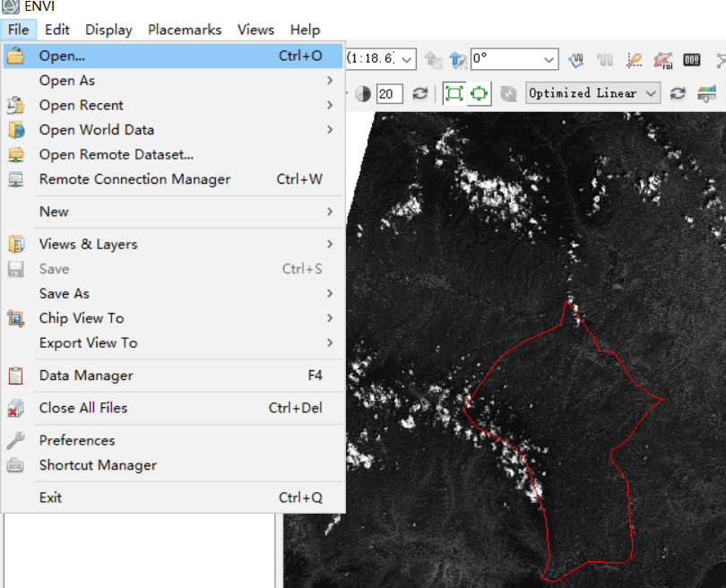Image resolution: width=726 pixels, height=588 pixels.
Task: Open the histogram stretch color icon
Action: (707, 93)
